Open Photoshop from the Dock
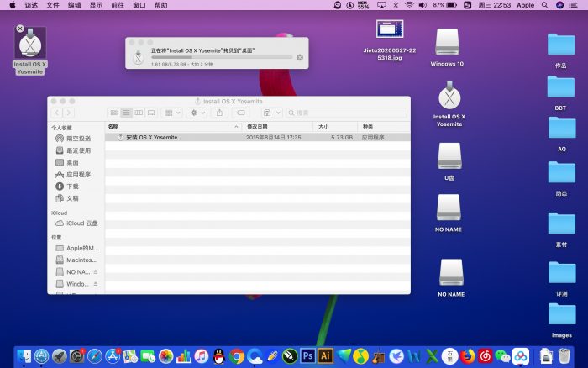Screen dimensions: 588x368 [x=307, y=356]
